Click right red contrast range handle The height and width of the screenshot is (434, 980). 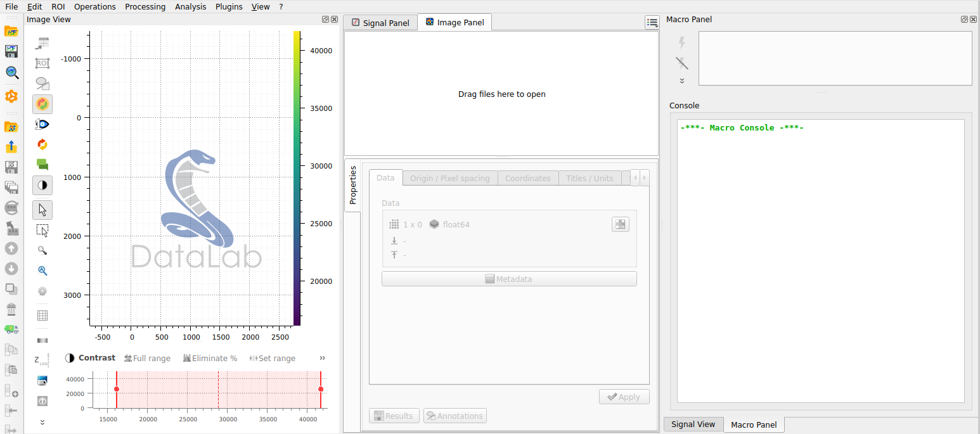tap(321, 389)
